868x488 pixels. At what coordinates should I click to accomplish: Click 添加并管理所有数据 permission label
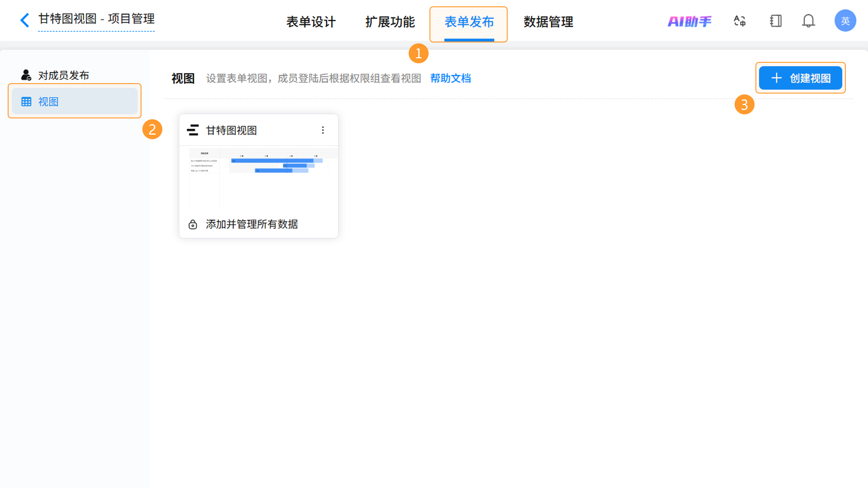[x=252, y=224]
